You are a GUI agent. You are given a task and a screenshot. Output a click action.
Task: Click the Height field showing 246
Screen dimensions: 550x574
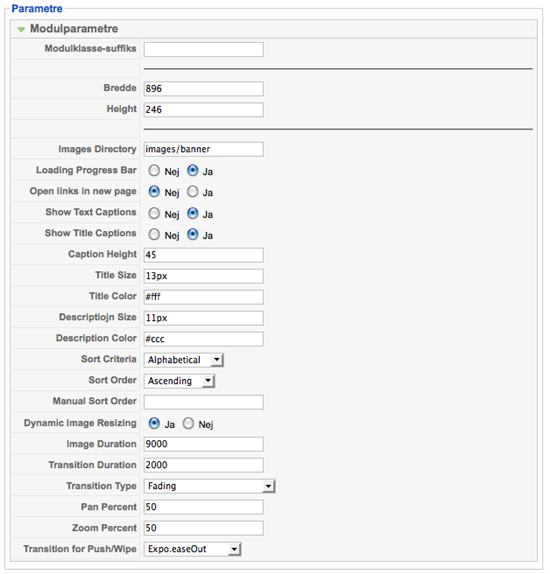[204, 109]
